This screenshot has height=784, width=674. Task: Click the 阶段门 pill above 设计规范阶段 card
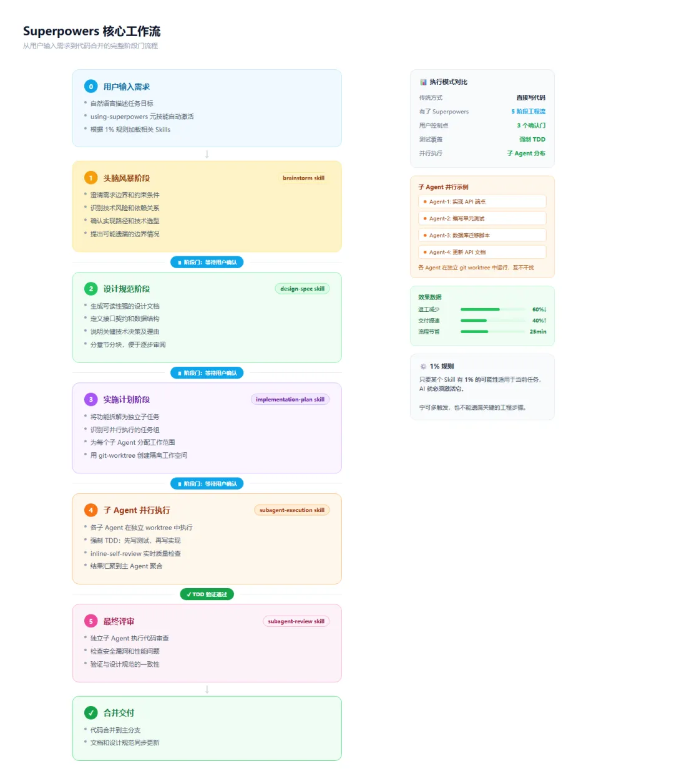point(207,263)
